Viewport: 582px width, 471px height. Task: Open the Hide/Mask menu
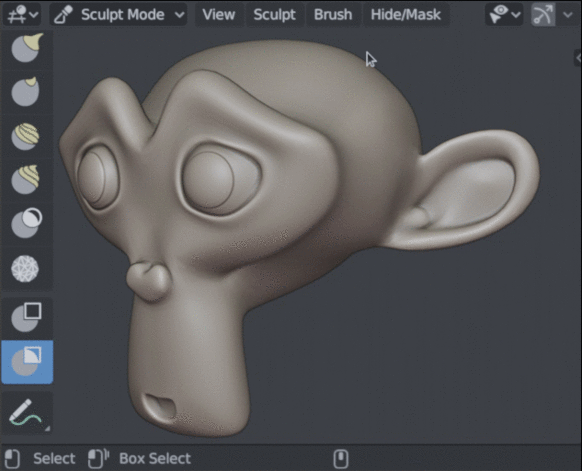pos(406,14)
